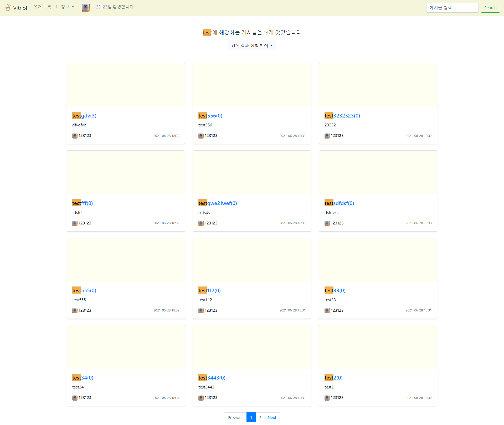This screenshot has width=504, height=425.
Task: Open the testqwe21wef(0) post
Action: (218, 203)
